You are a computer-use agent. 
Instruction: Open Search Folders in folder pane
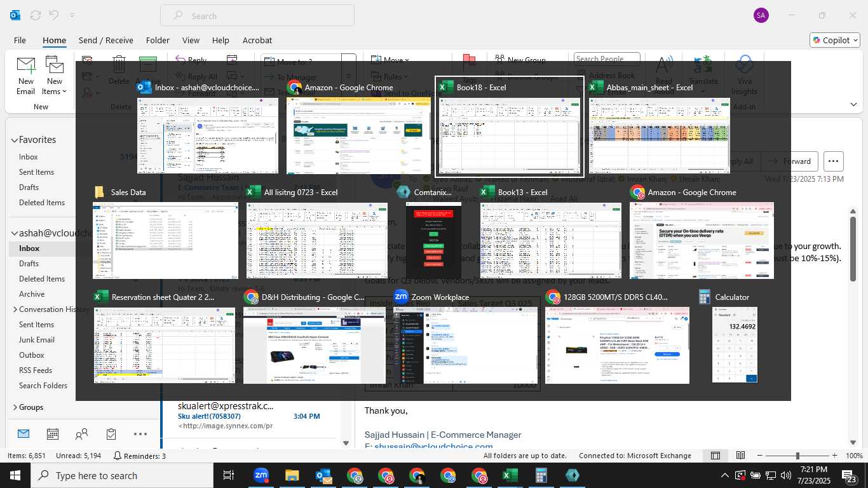click(x=43, y=386)
